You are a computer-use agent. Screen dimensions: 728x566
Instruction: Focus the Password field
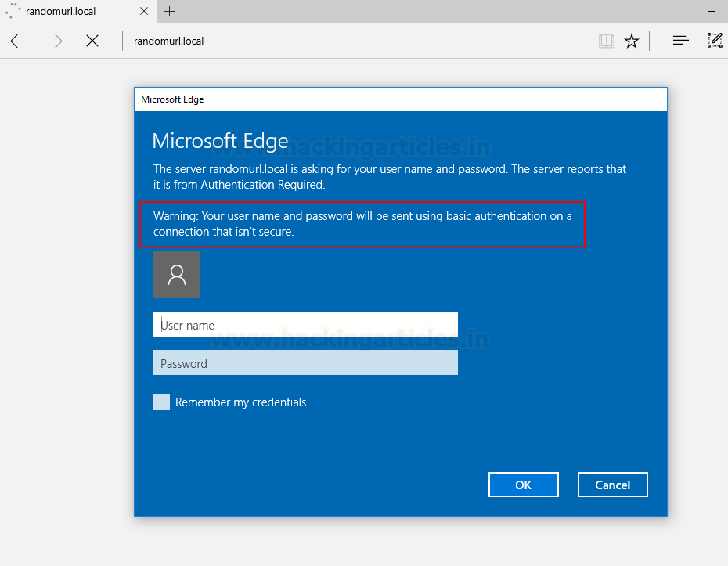305,362
